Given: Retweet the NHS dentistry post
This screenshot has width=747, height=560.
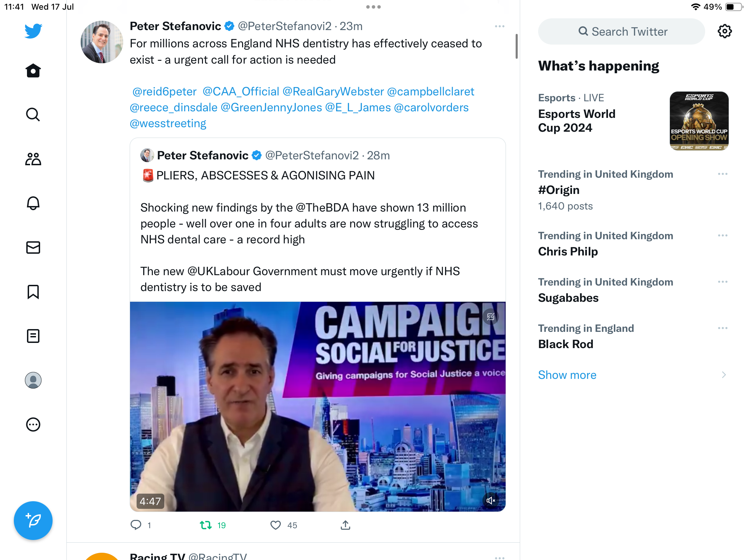Looking at the screenshot, I should pos(206,525).
